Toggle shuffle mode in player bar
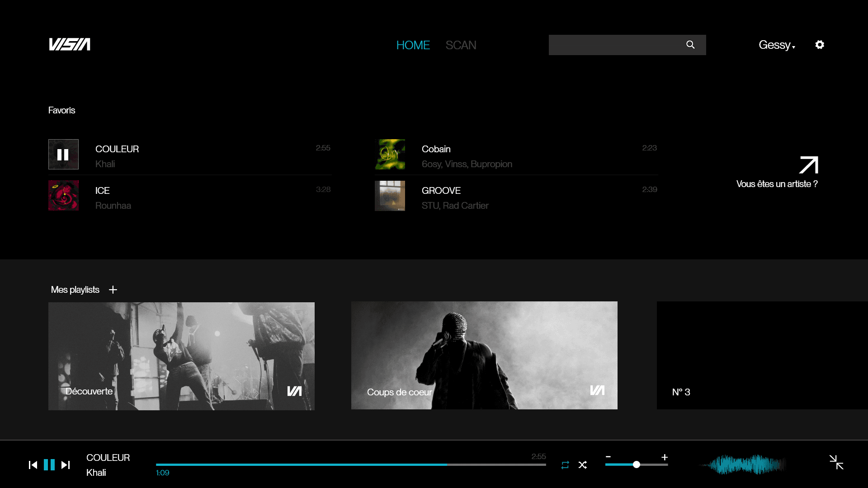868x488 pixels. point(583,465)
